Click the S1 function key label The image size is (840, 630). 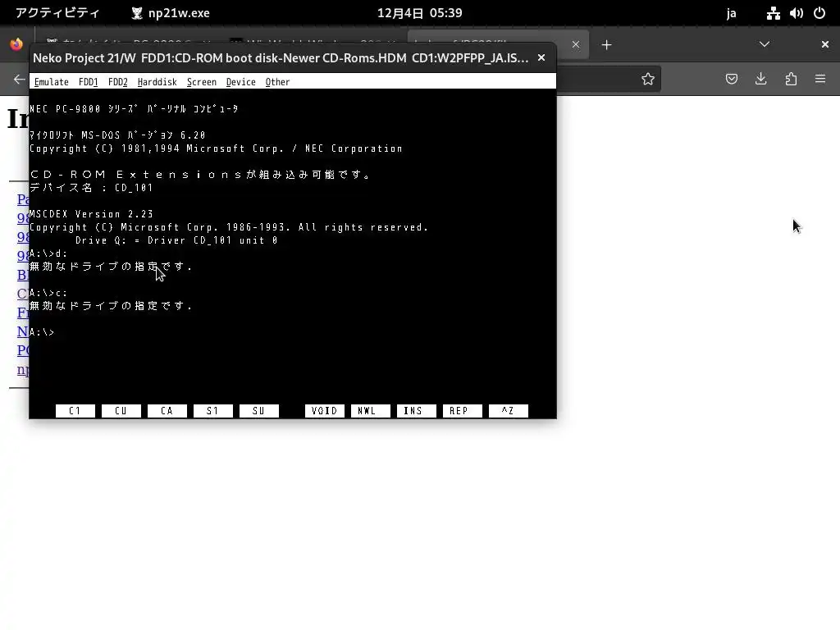213,411
